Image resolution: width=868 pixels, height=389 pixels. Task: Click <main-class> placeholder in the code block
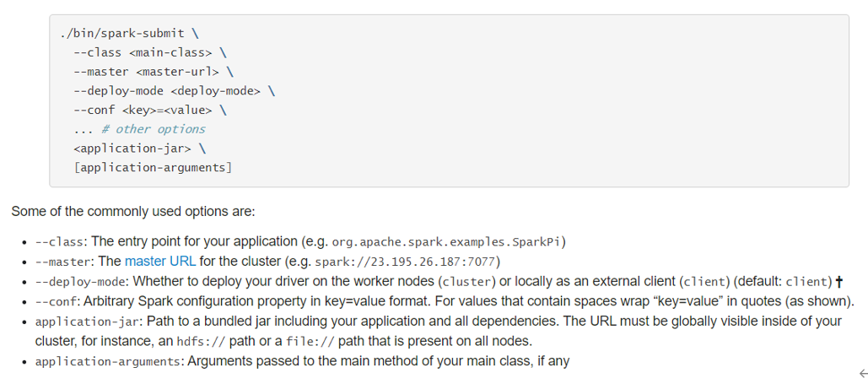170,52
